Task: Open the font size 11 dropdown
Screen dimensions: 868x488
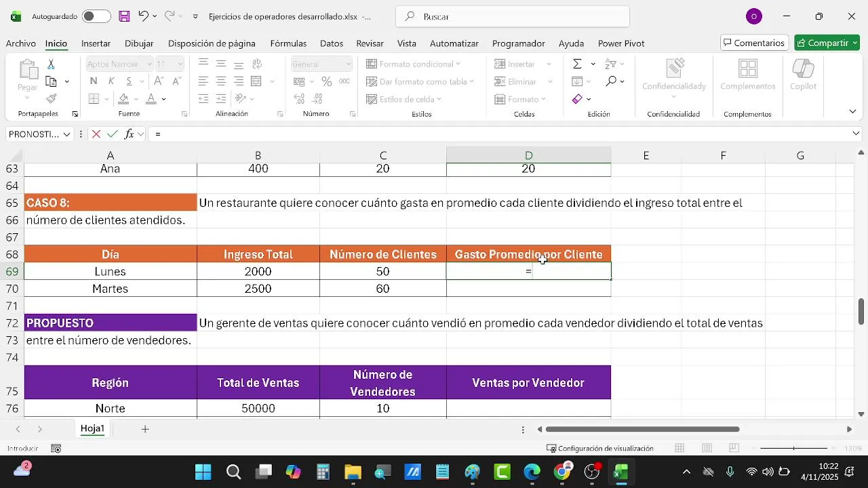Action: pyautogui.click(x=180, y=64)
